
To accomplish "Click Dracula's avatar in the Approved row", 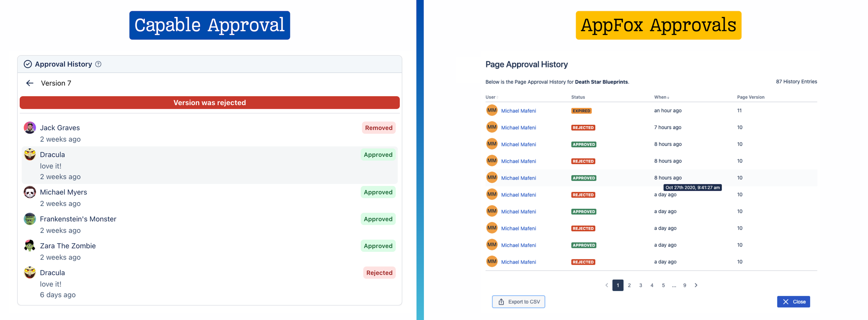I will click(x=30, y=154).
